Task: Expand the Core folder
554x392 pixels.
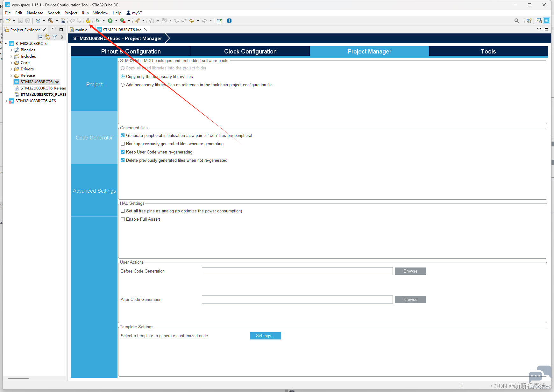Action: pos(11,63)
